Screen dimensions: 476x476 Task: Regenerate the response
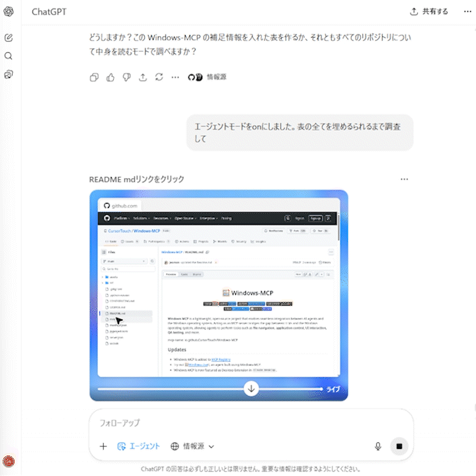tap(159, 77)
